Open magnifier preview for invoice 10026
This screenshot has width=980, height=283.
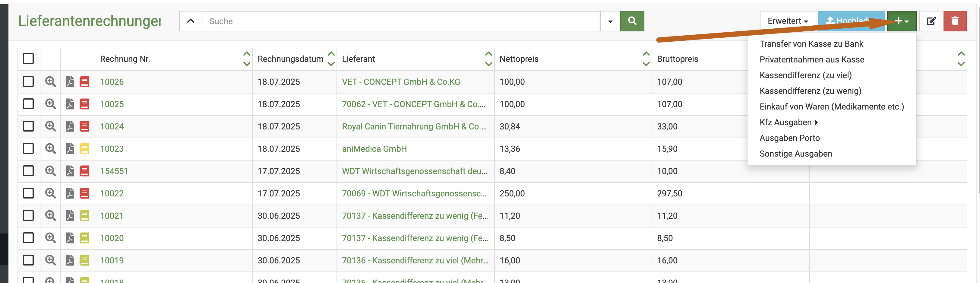[x=50, y=81]
